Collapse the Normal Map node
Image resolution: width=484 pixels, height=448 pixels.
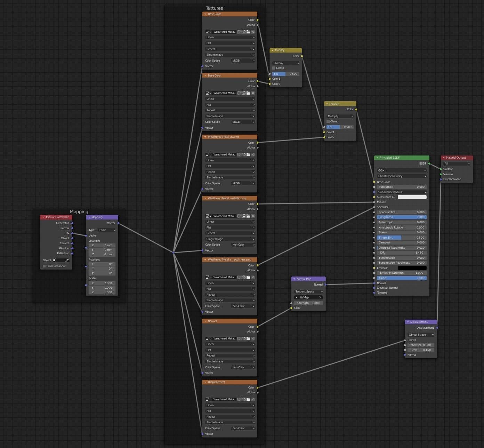tap(294, 279)
